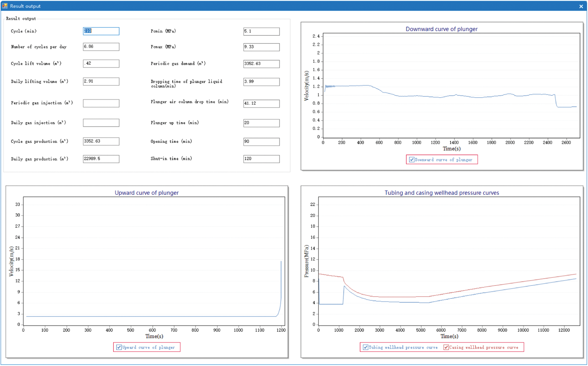Click the Daily gas production field
Screen dimensions: 588x366
click(x=101, y=159)
